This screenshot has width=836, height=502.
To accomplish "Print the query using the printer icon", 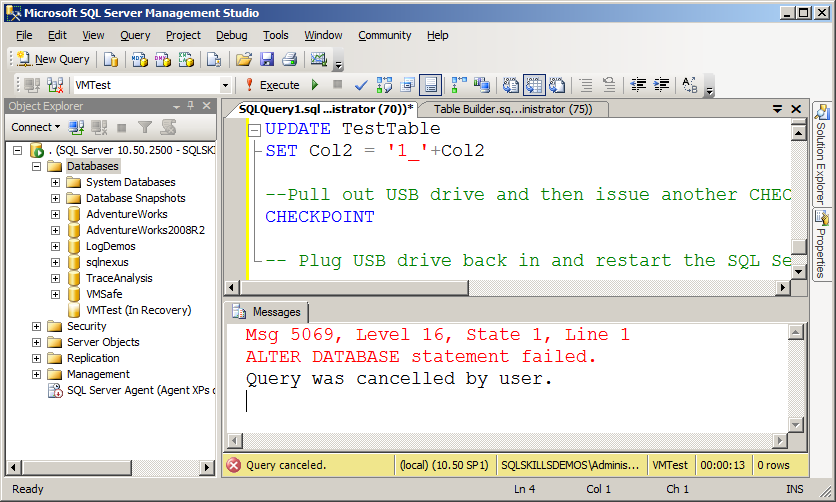I will pyautogui.click(x=290, y=59).
